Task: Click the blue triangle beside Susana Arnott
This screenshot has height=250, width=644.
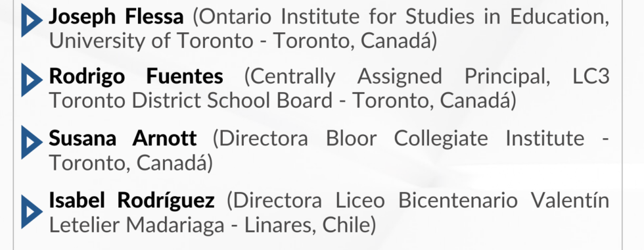Action: tap(32, 142)
